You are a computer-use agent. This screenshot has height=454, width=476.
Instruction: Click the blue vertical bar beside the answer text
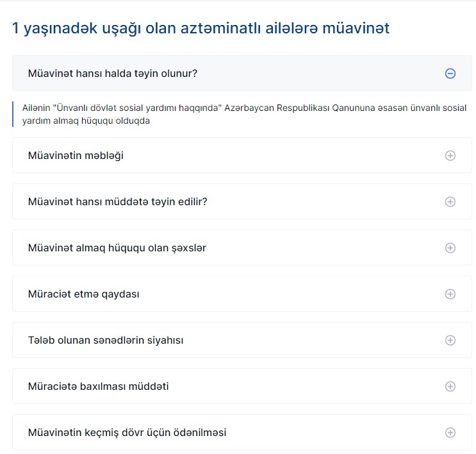point(13,114)
